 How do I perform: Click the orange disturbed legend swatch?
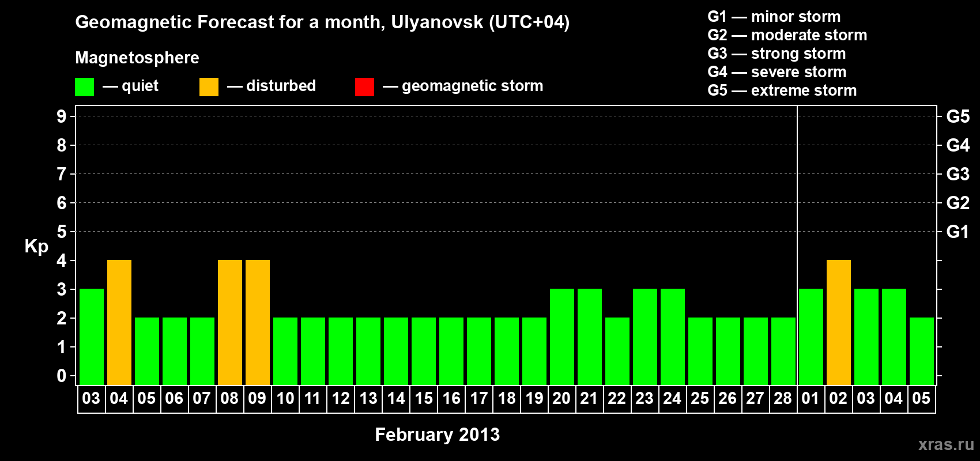[209, 87]
